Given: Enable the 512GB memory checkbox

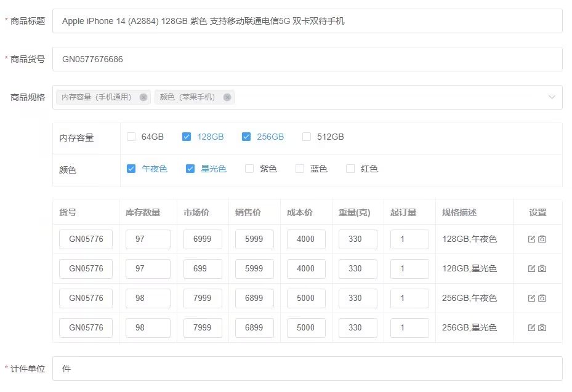Looking at the screenshot, I should point(307,137).
